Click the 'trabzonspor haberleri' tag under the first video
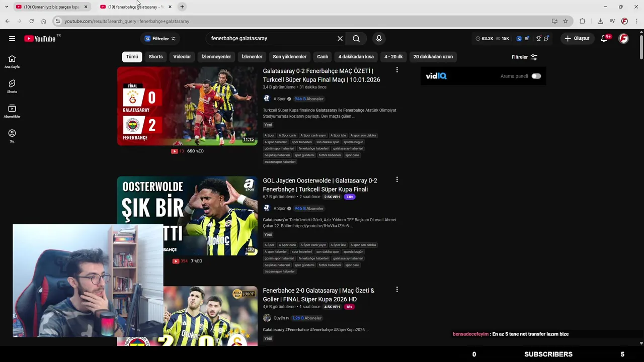This screenshot has width=644, height=362. [x=280, y=162]
